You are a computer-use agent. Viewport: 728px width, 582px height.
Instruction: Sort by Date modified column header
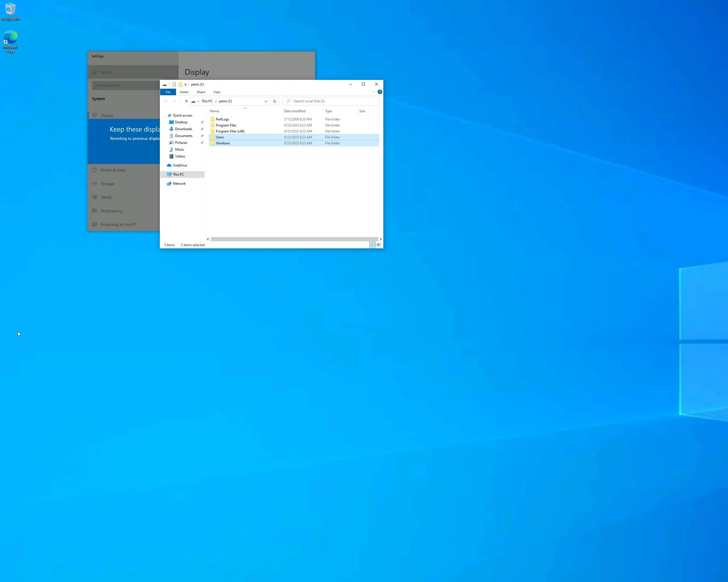(x=294, y=111)
